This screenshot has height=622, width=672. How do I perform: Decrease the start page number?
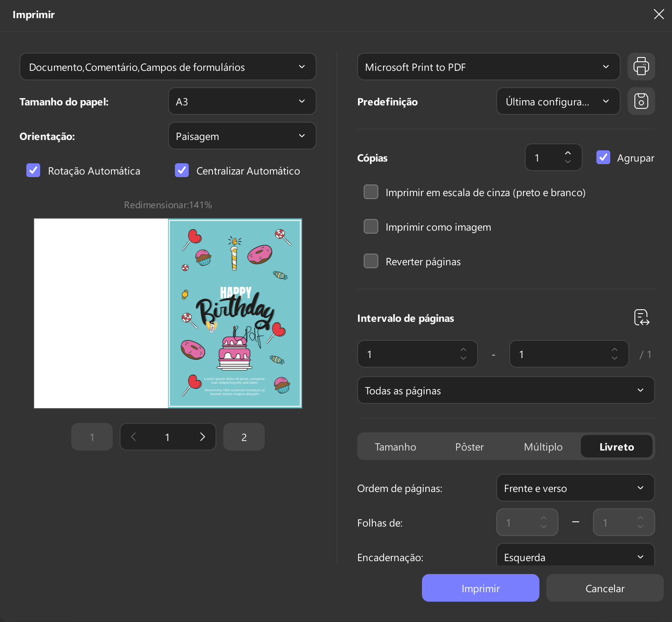463,358
